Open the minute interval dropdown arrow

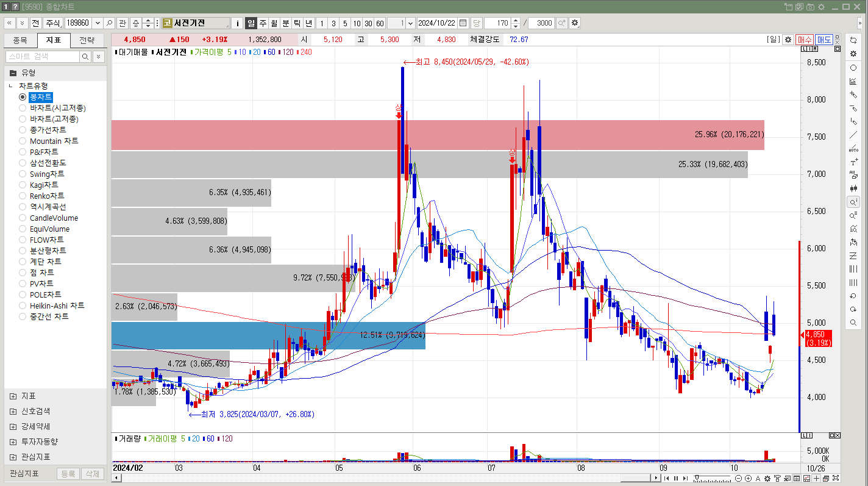tap(410, 23)
